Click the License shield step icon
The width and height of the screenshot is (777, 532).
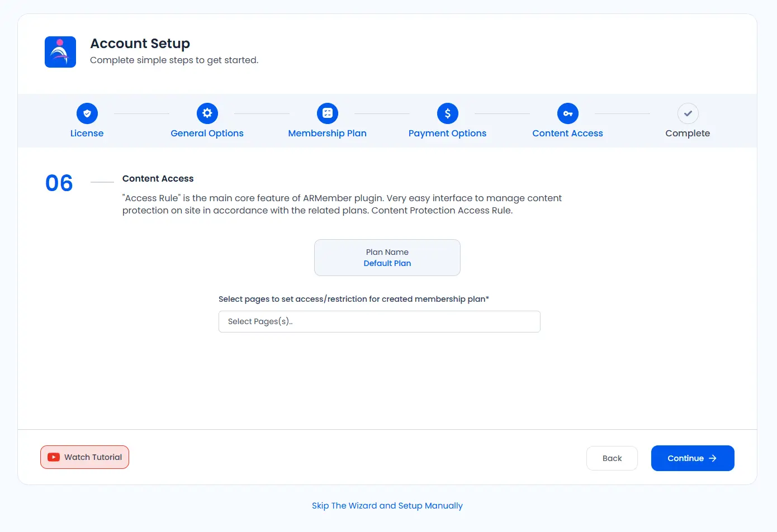pos(87,113)
